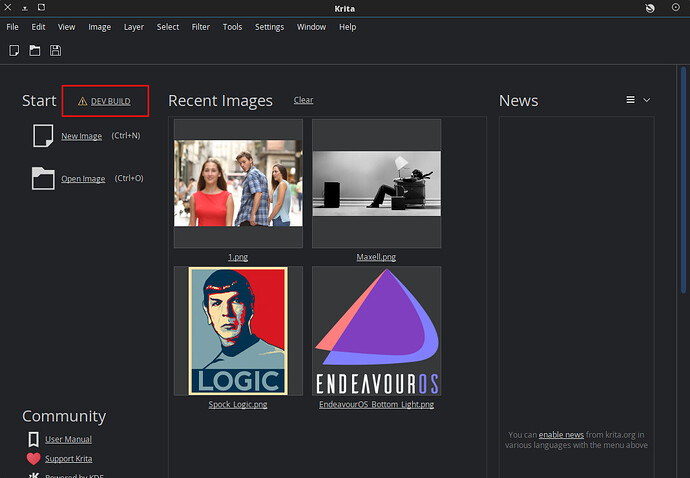
Task: Click the Krita logo icon in title bar
Action: coord(650,8)
